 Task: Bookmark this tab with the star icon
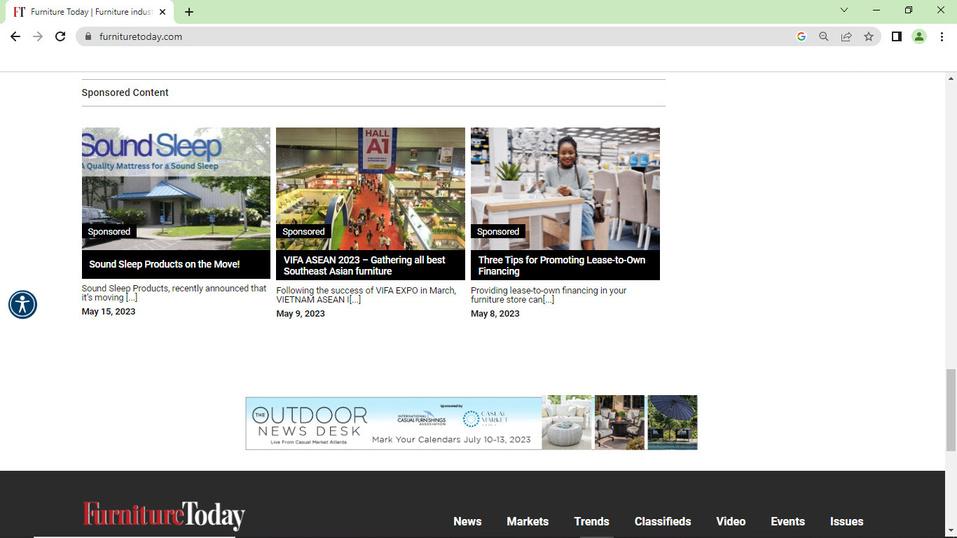869,37
